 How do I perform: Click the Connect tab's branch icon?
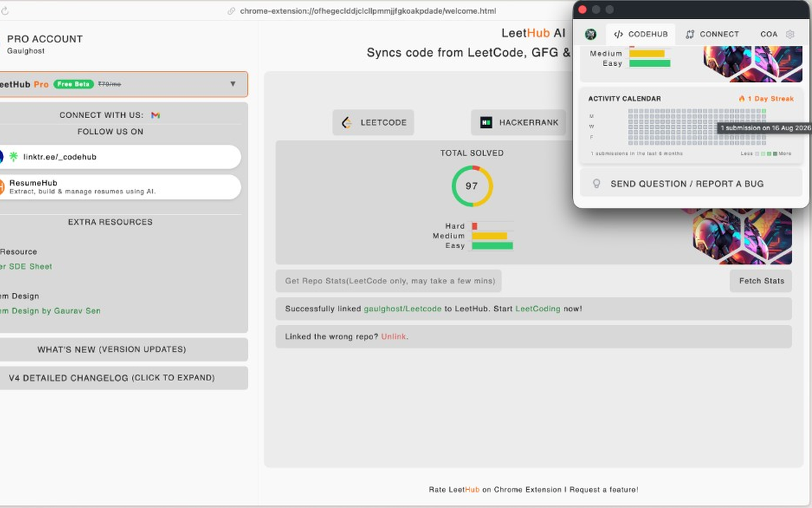coord(690,34)
